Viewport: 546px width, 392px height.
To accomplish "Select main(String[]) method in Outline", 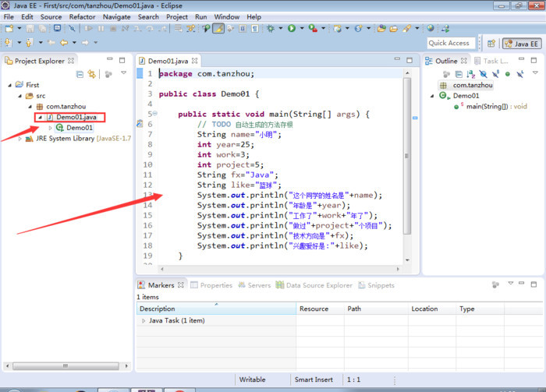I will [491, 107].
